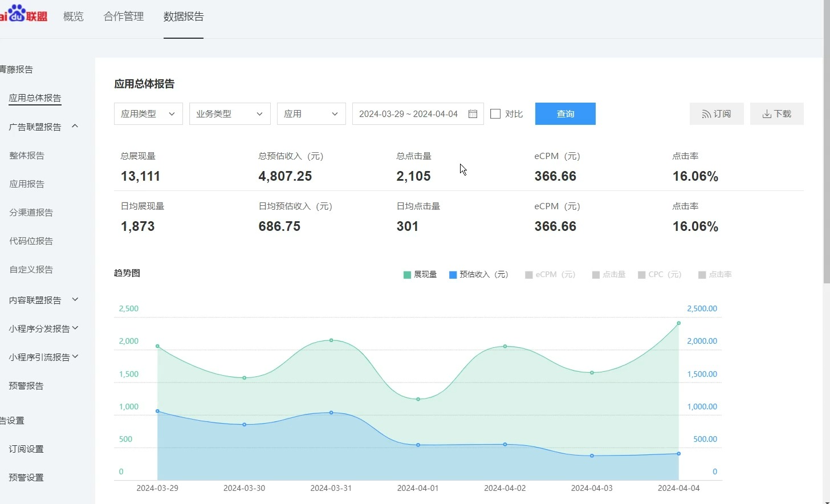Click the download arrow icon

[767, 114]
